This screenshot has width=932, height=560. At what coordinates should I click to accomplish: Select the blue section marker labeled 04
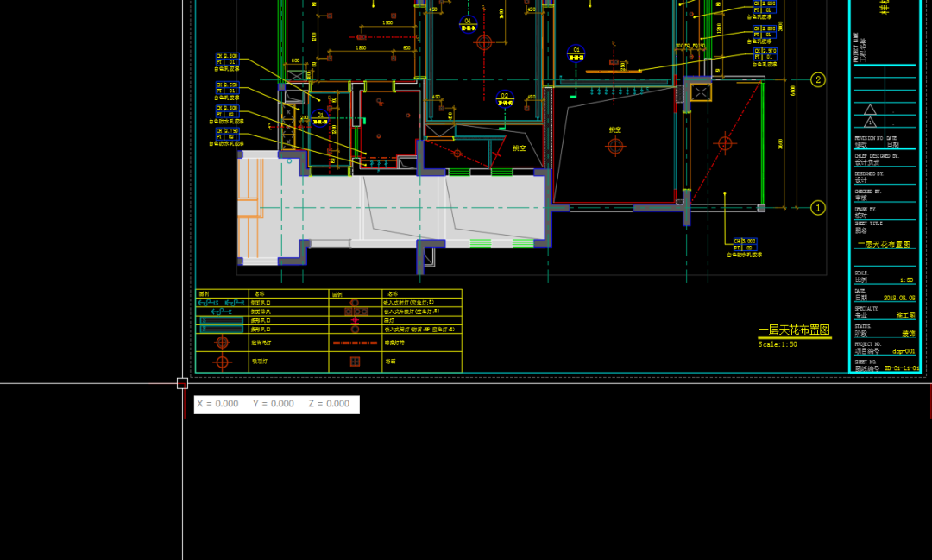[468, 24]
